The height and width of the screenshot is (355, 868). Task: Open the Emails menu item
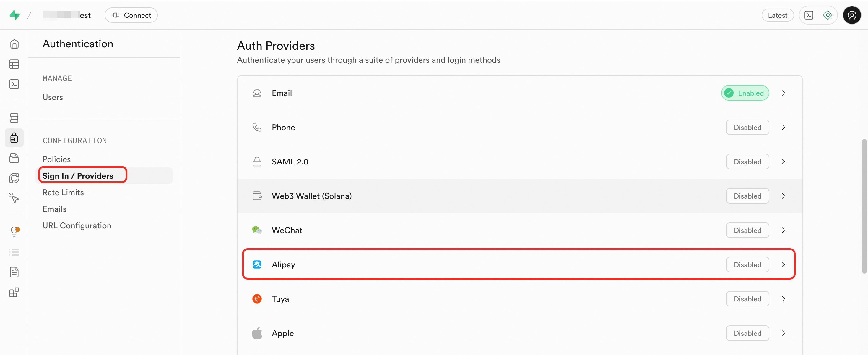(55, 209)
